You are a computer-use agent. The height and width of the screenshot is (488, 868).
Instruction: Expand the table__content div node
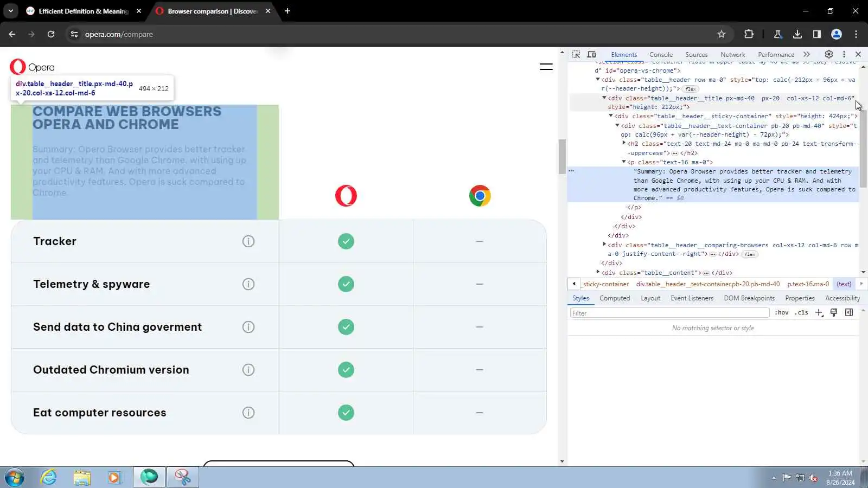pos(598,273)
